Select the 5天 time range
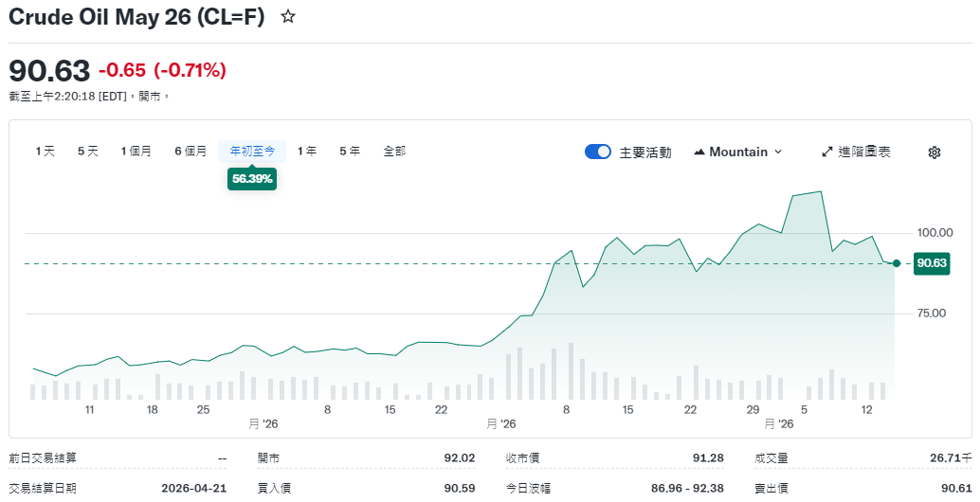This screenshot has height=502, width=980. click(88, 152)
